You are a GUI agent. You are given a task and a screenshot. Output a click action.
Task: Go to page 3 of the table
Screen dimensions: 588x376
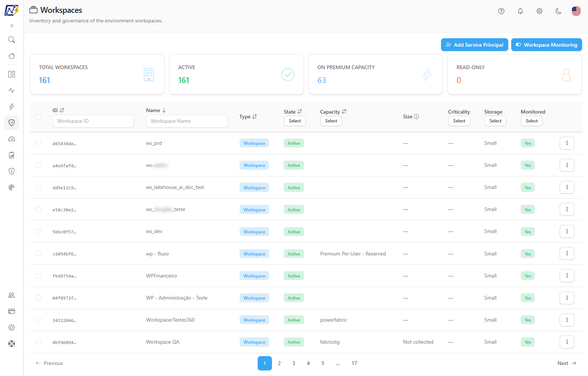tap(294, 363)
